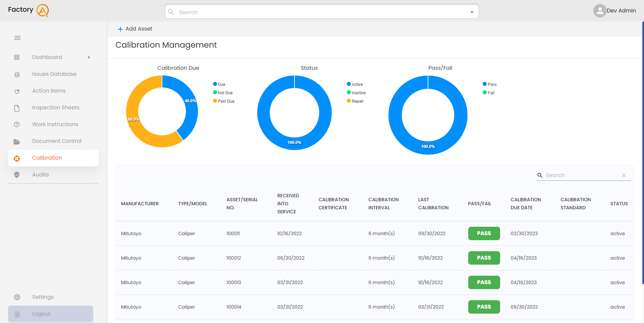Click the Inspection Sheets document icon
Screen dimensions: 644x323
[x=17, y=108]
